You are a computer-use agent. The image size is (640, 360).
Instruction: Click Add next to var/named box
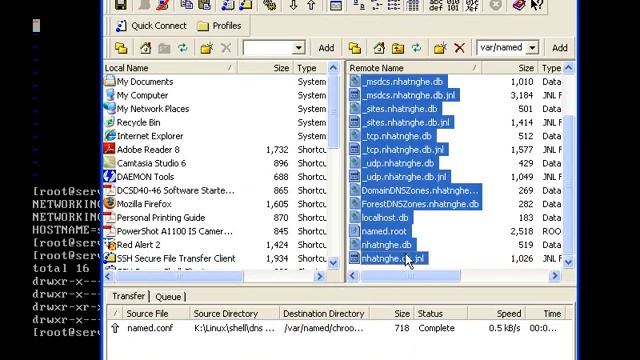point(560,48)
